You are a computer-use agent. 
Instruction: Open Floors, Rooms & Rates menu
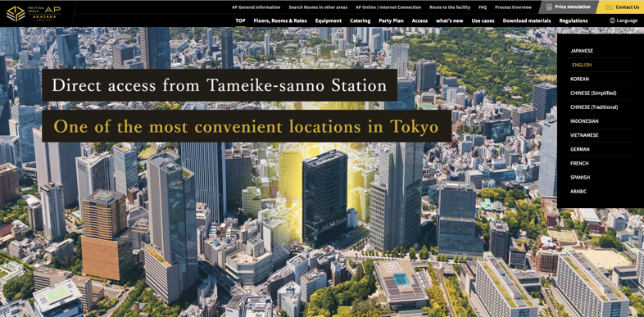280,21
